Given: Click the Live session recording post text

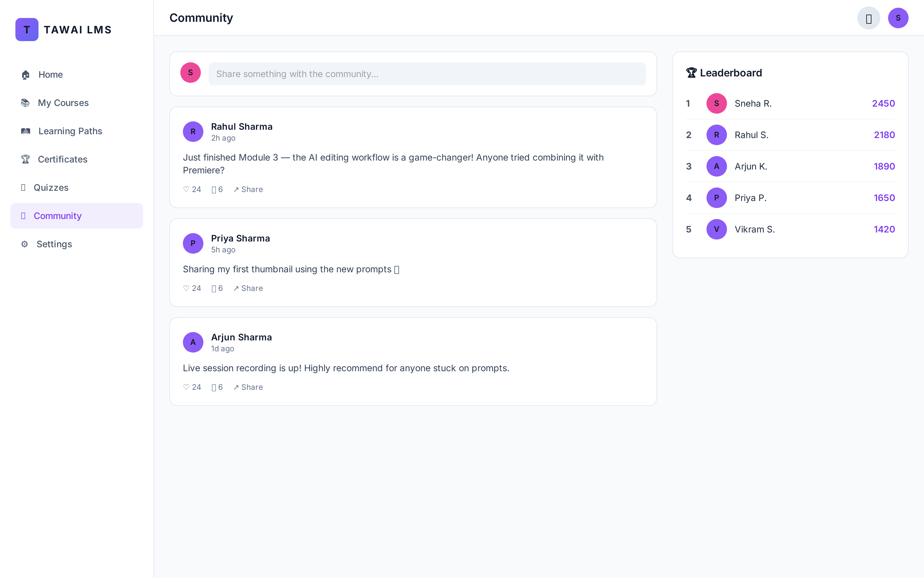Looking at the screenshot, I should click(346, 368).
